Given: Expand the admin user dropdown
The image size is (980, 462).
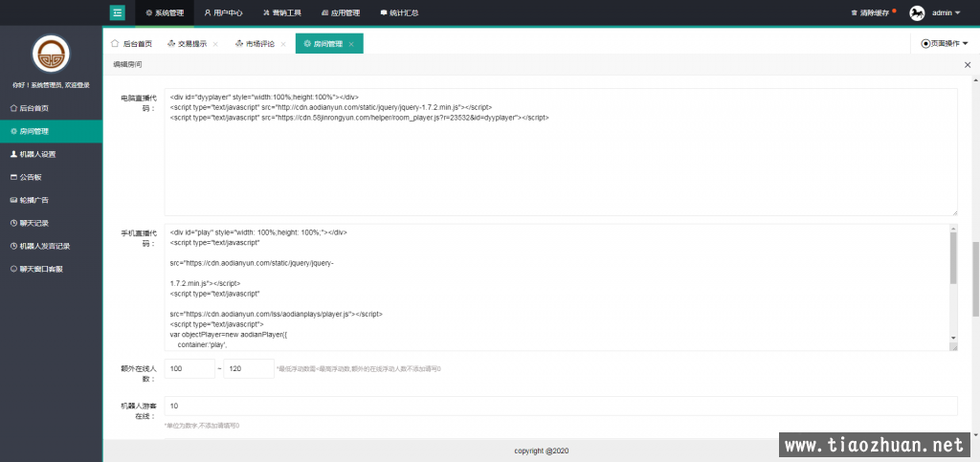Looking at the screenshot, I should (x=947, y=12).
